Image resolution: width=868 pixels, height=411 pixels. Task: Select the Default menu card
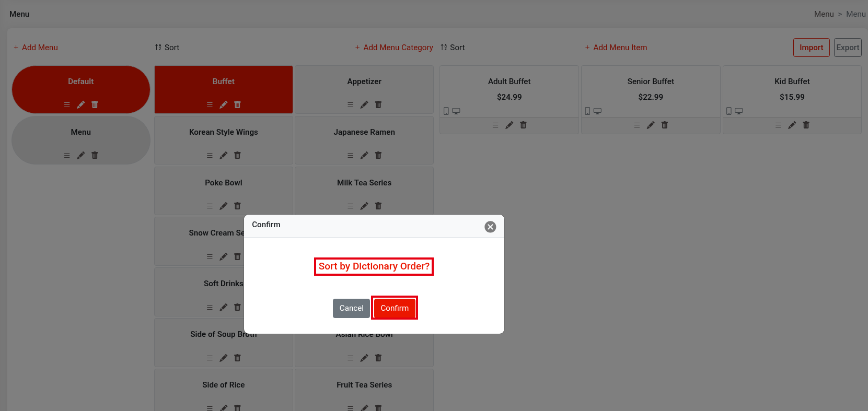coord(81,89)
